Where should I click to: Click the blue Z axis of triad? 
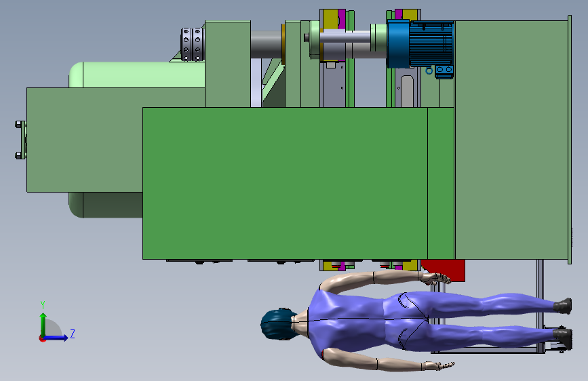tap(58, 337)
